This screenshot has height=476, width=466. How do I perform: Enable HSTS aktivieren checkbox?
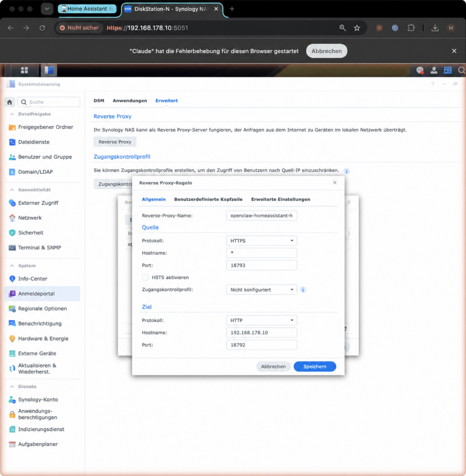145,278
